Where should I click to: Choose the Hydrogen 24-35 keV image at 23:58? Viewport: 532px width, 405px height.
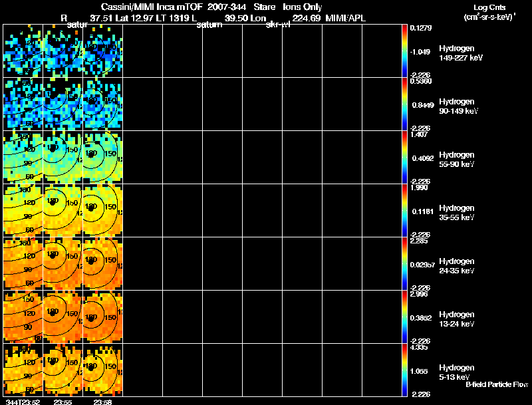(x=103, y=263)
